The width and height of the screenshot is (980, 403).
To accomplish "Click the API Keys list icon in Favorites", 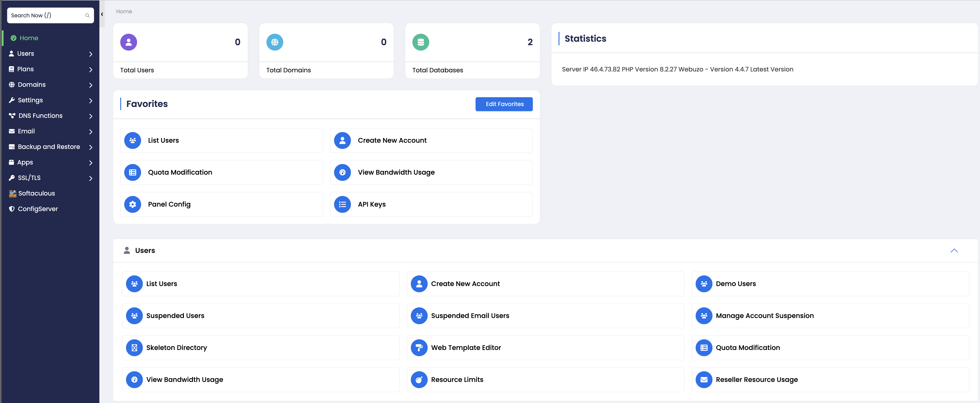I will [342, 204].
